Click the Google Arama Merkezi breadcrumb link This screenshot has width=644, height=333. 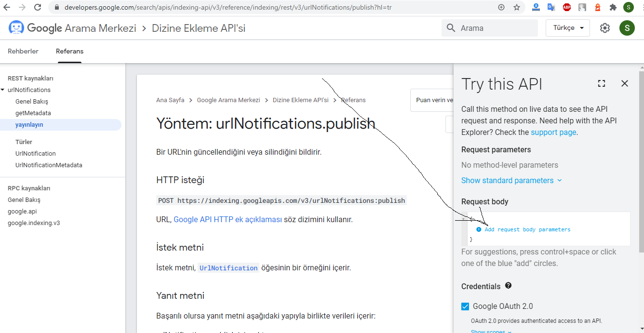[x=228, y=100]
